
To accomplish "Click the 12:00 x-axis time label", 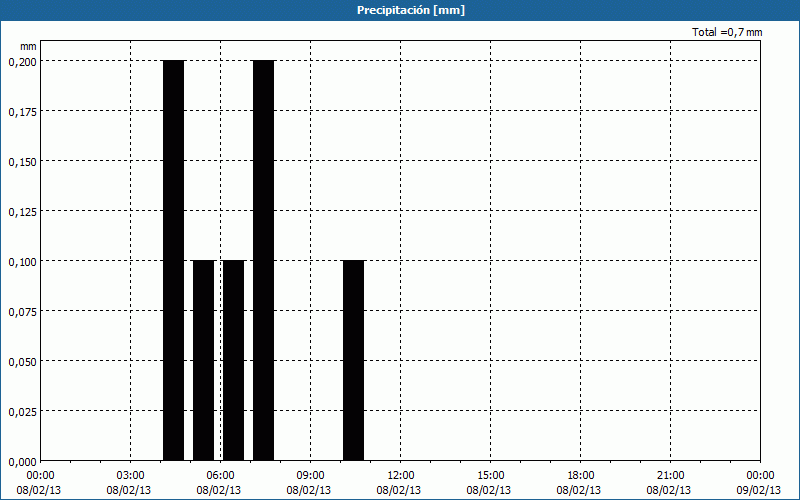I will [401, 476].
